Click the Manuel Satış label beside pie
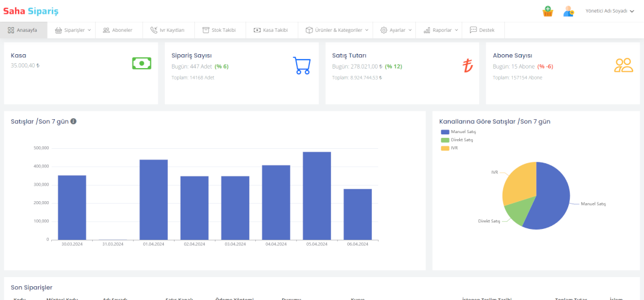Screen dimensions: 644x300 point(593,204)
